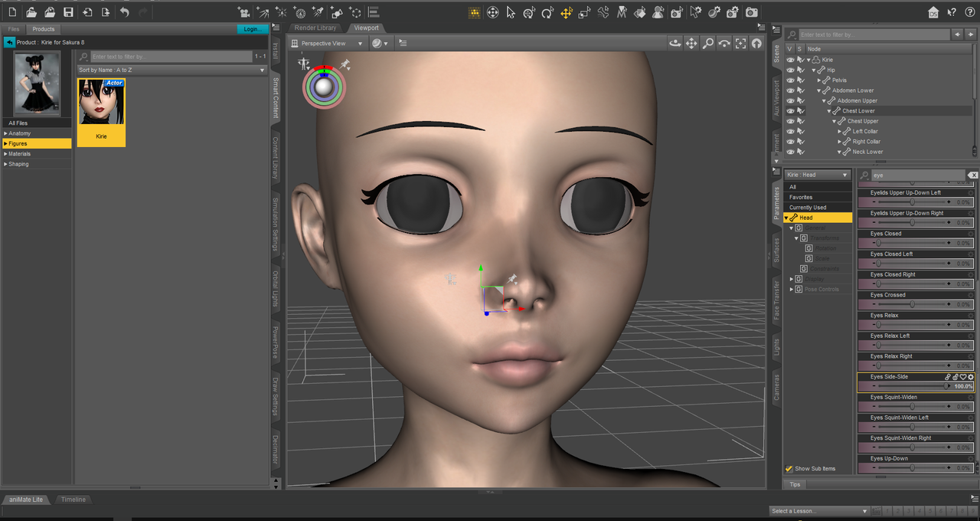This screenshot has width=980, height=521.
Task: Expand the Pelvis node in Scene tree
Action: (x=819, y=80)
